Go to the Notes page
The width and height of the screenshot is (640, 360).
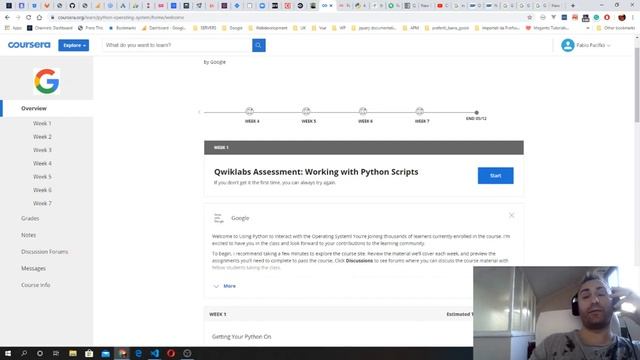(29, 235)
